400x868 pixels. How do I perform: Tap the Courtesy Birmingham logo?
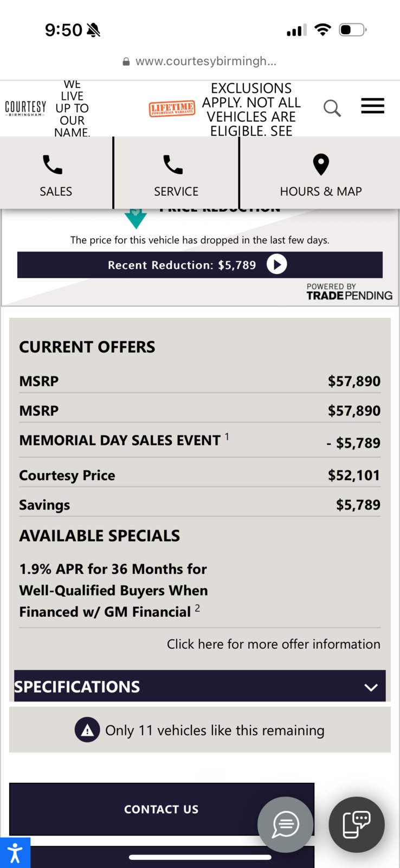(25, 108)
